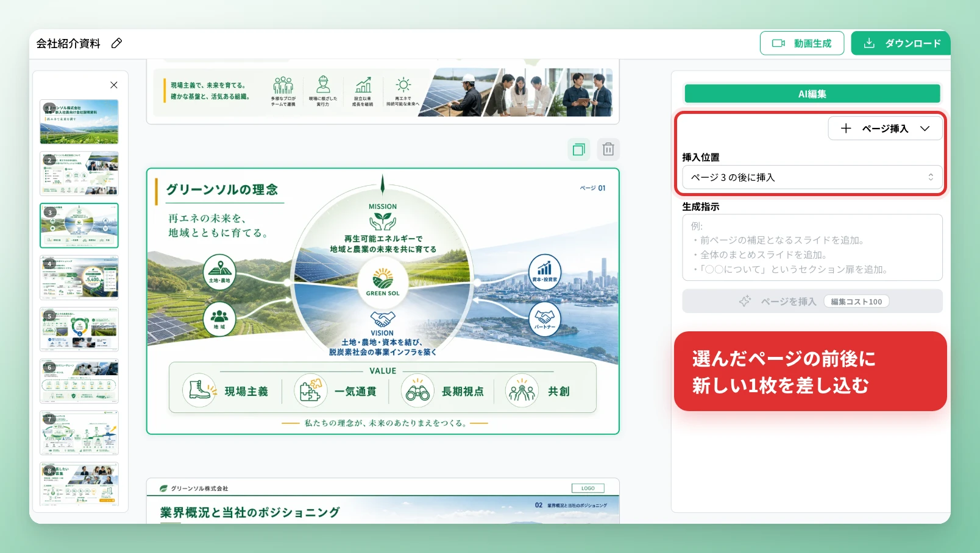The width and height of the screenshot is (980, 553).
Task: Click the ページを挿入 button
Action: (x=812, y=301)
